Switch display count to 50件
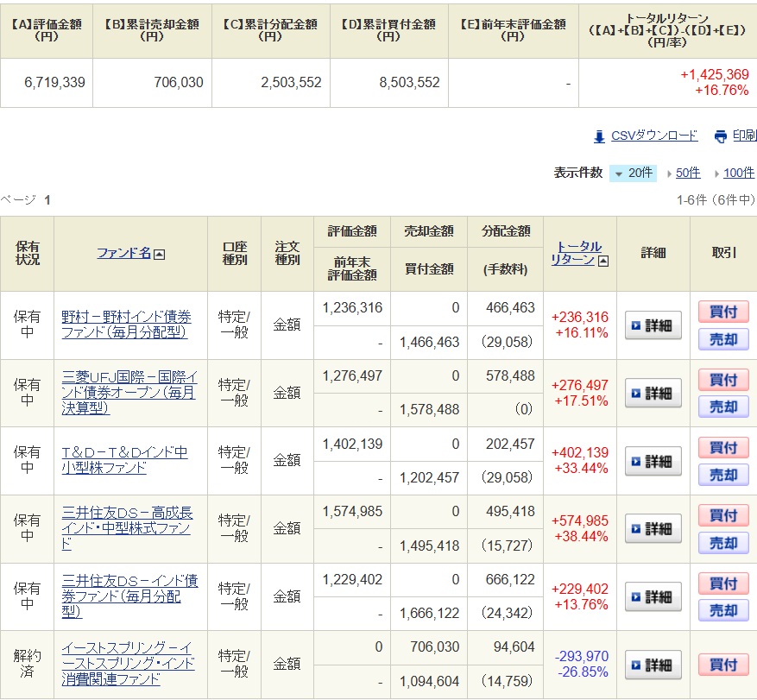 coord(688,173)
